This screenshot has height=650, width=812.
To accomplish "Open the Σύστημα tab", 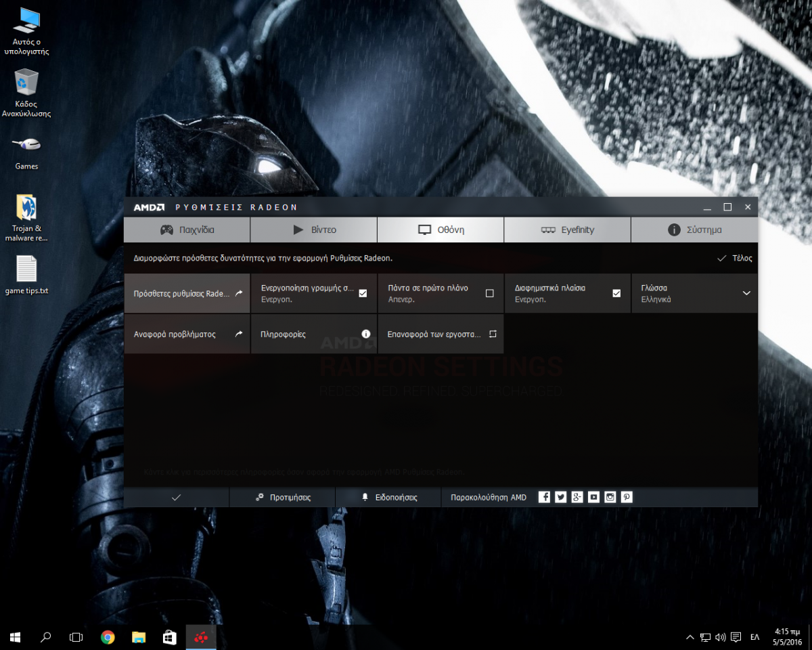I will (x=694, y=230).
